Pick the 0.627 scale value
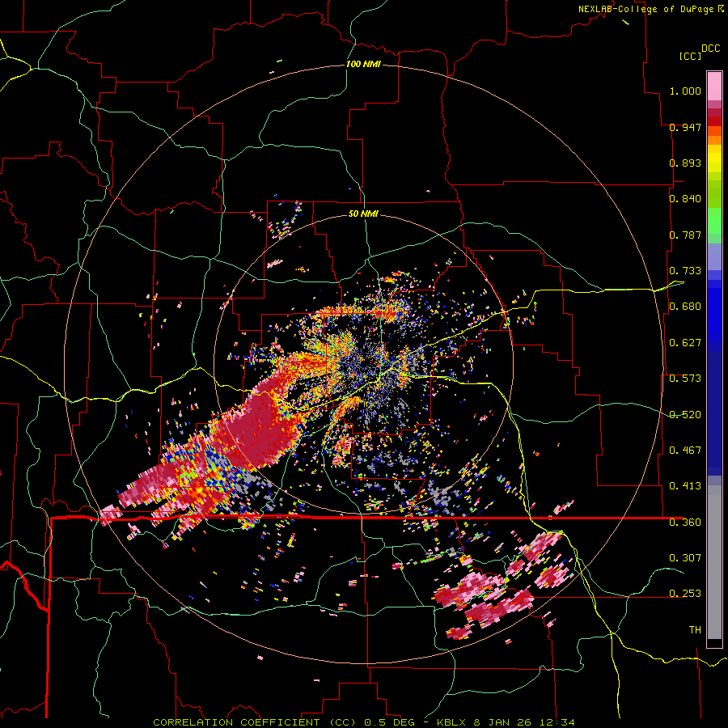 pos(685,343)
